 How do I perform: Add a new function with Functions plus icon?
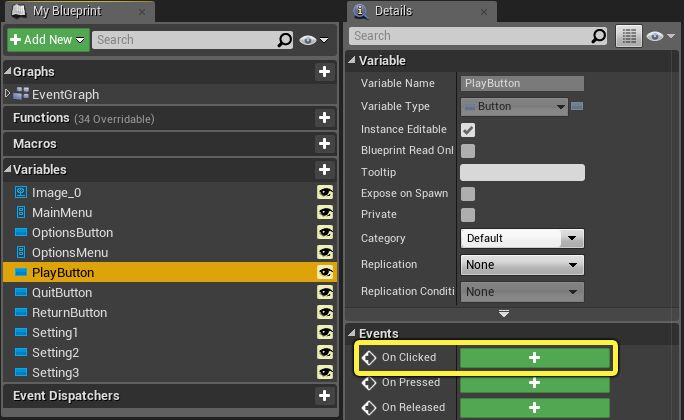[x=324, y=118]
